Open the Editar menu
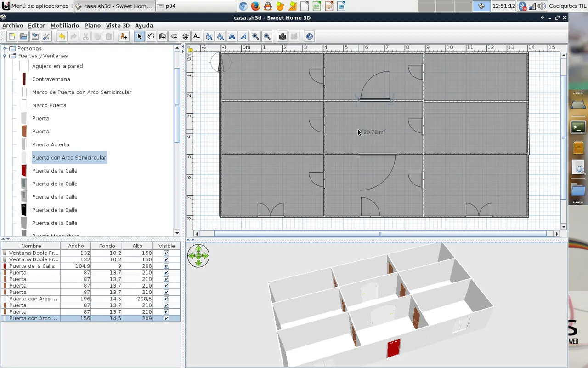 click(x=37, y=25)
